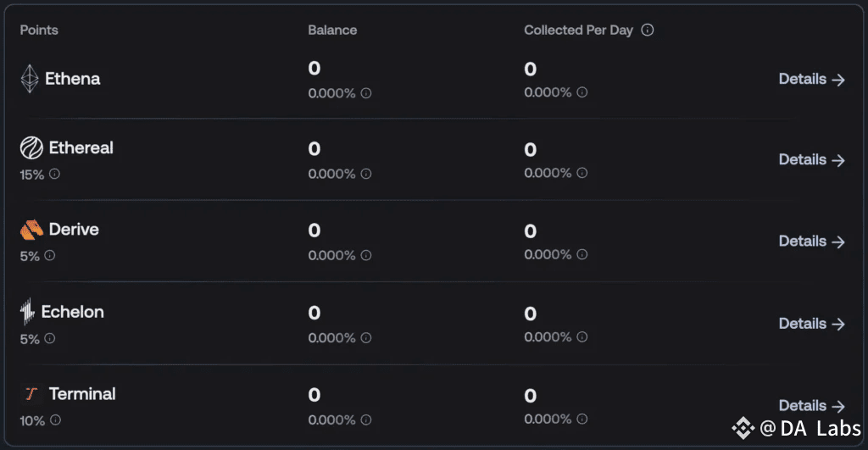Click the Balance column header
This screenshot has width=868, height=450.
332,30
